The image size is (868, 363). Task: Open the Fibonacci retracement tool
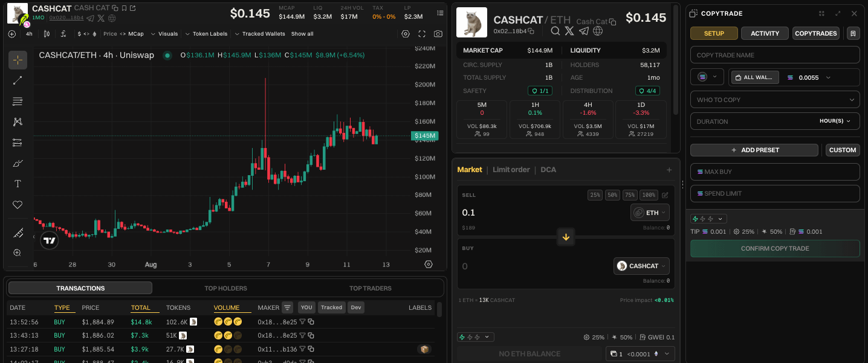18,101
